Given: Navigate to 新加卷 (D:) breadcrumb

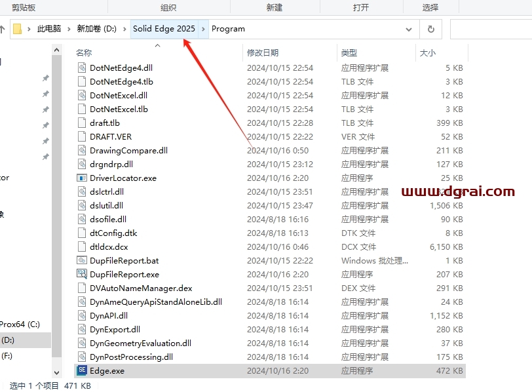Looking at the screenshot, I should point(97,29).
